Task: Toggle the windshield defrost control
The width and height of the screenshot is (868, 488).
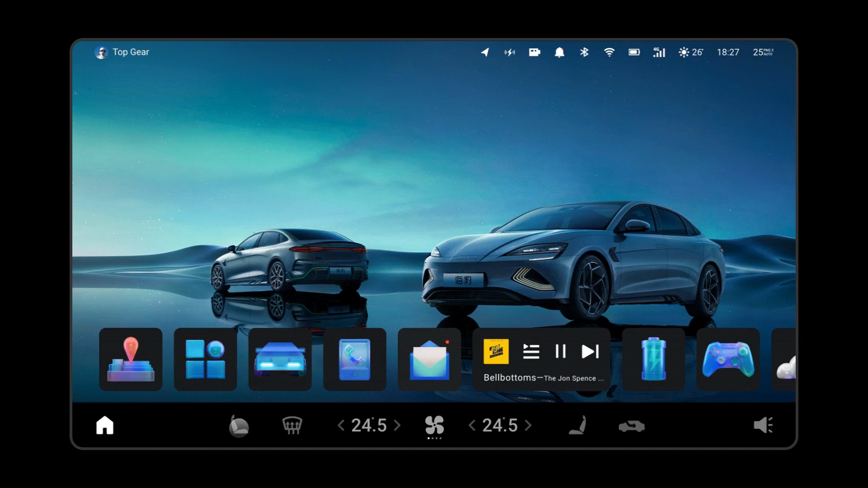Action: [x=292, y=425]
